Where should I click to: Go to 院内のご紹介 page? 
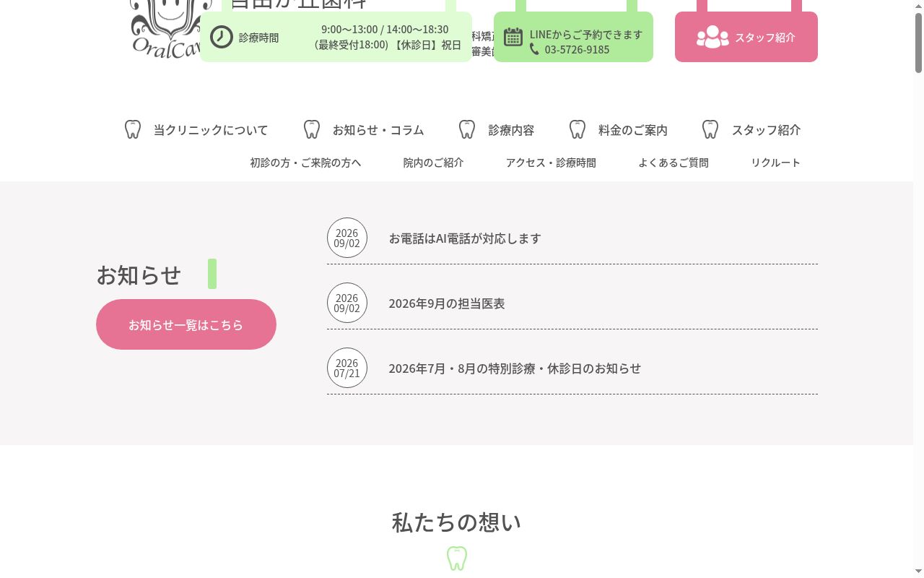(x=434, y=163)
